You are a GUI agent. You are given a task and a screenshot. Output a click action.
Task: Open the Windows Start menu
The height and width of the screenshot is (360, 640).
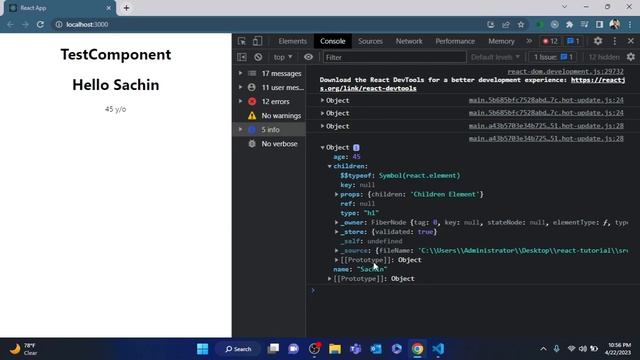[202, 349]
